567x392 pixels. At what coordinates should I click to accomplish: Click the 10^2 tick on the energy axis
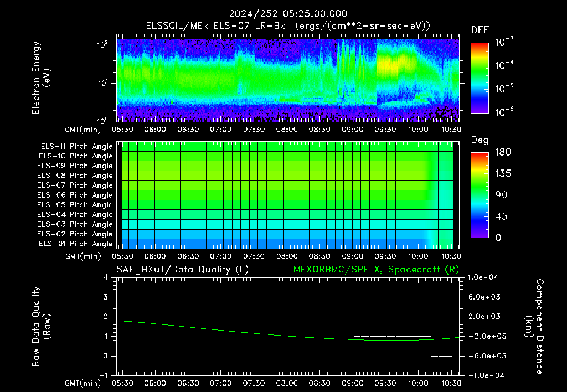(102, 45)
